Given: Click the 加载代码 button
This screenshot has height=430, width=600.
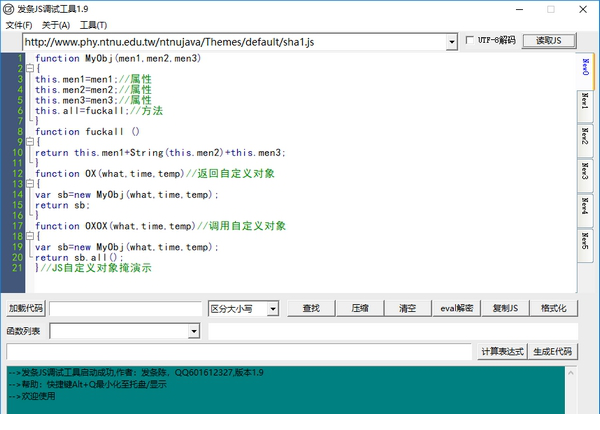Looking at the screenshot, I should pyautogui.click(x=25, y=309).
